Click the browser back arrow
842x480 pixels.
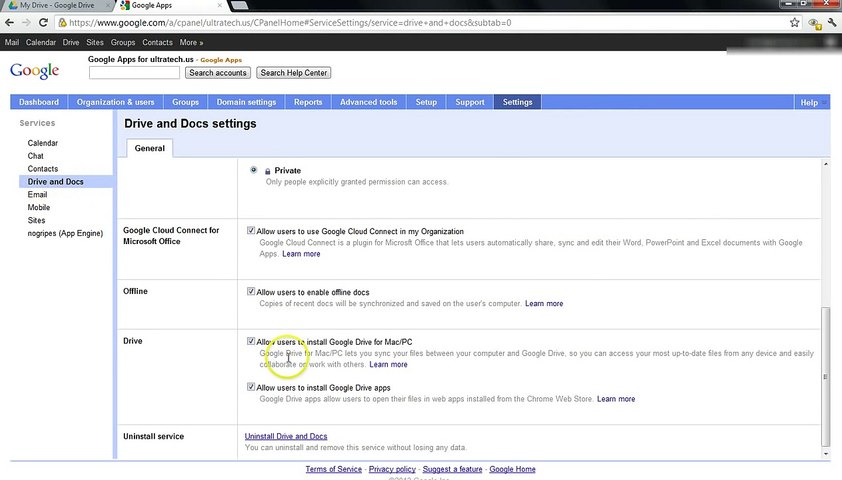(9, 23)
